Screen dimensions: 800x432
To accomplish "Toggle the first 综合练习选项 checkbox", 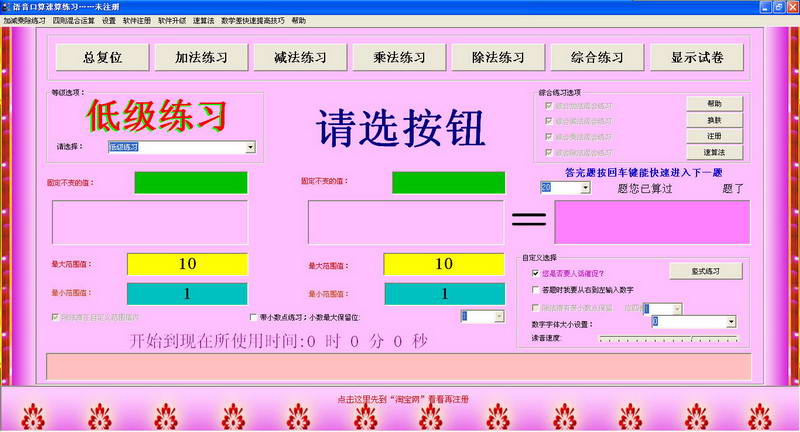I will pos(548,106).
